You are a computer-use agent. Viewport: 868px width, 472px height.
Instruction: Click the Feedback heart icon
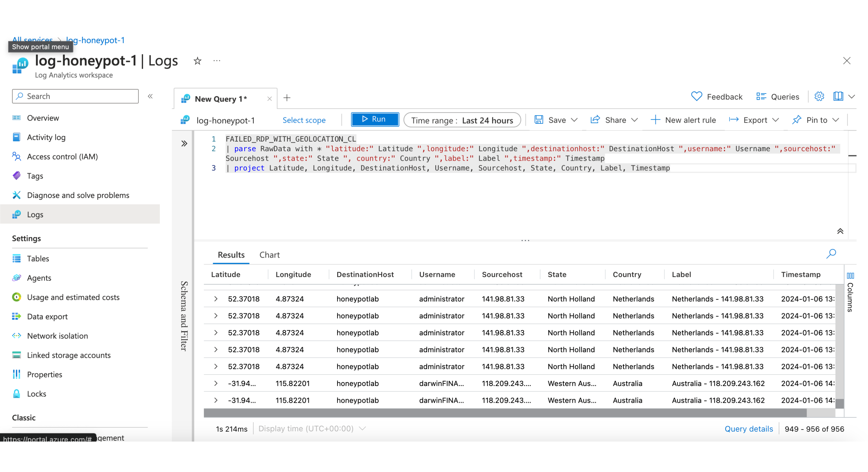point(696,97)
